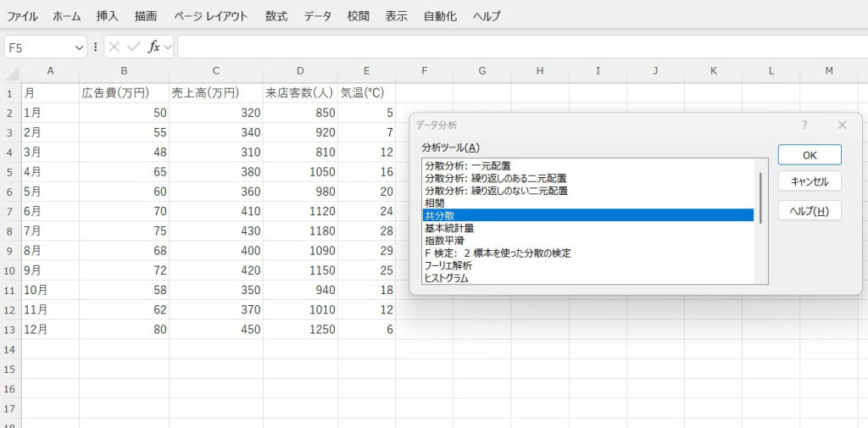The image size is (868, 428).
Task: Click the dialog help question mark icon
Action: [804, 125]
